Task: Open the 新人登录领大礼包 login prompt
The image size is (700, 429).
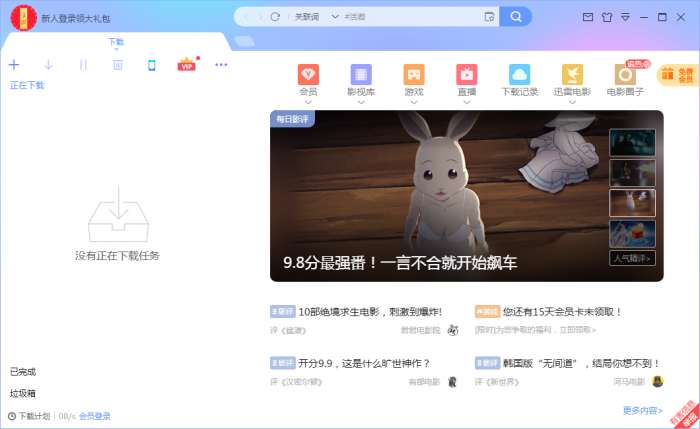Action: 76,19
